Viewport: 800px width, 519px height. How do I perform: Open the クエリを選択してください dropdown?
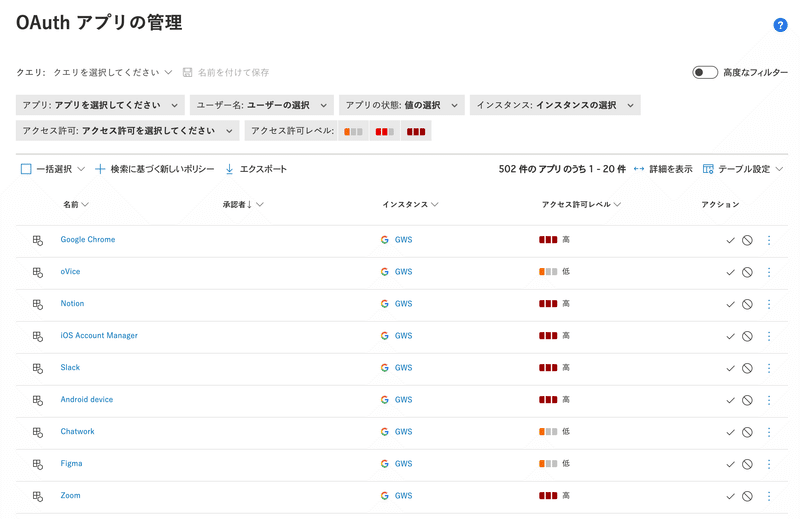[x=113, y=72]
